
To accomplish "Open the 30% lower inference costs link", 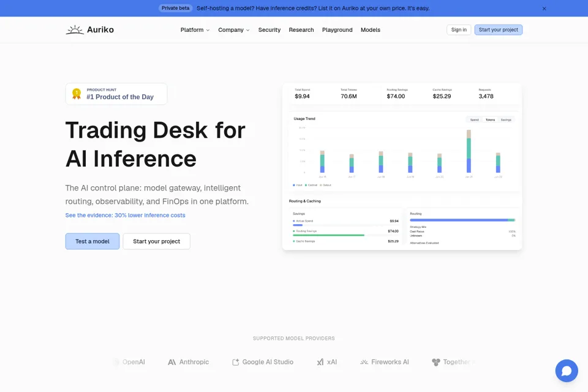I will pyautogui.click(x=125, y=215).
